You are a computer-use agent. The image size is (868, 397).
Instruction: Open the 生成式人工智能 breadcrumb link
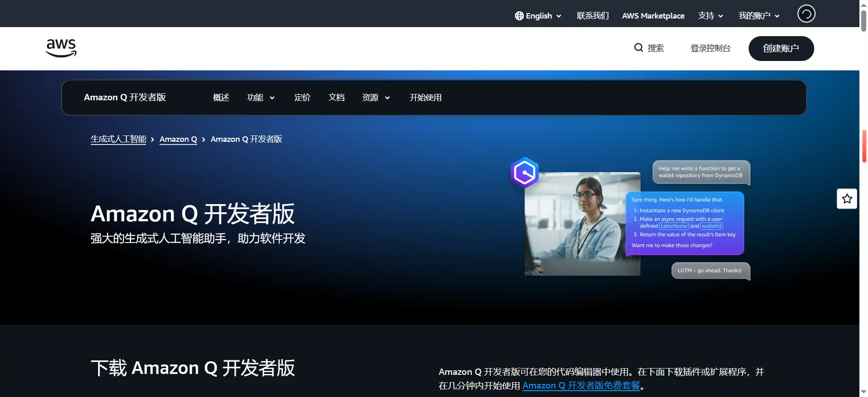point(118,139)
